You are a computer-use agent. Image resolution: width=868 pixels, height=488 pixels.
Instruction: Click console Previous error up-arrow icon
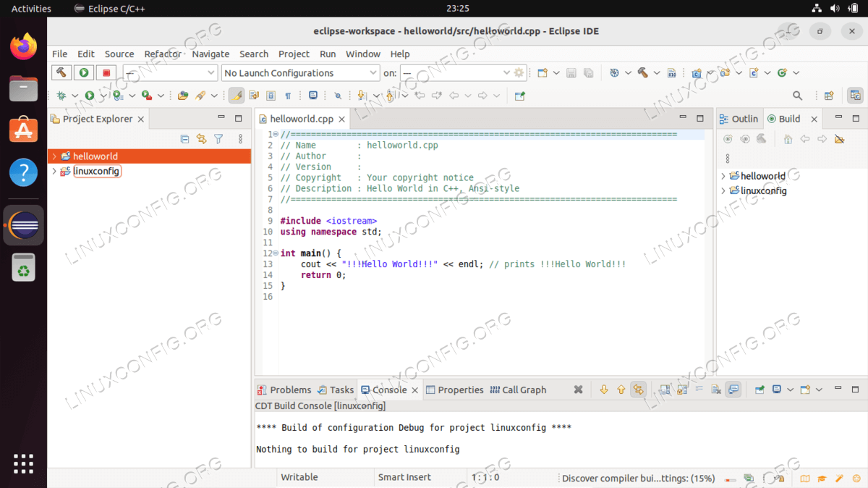621,390
